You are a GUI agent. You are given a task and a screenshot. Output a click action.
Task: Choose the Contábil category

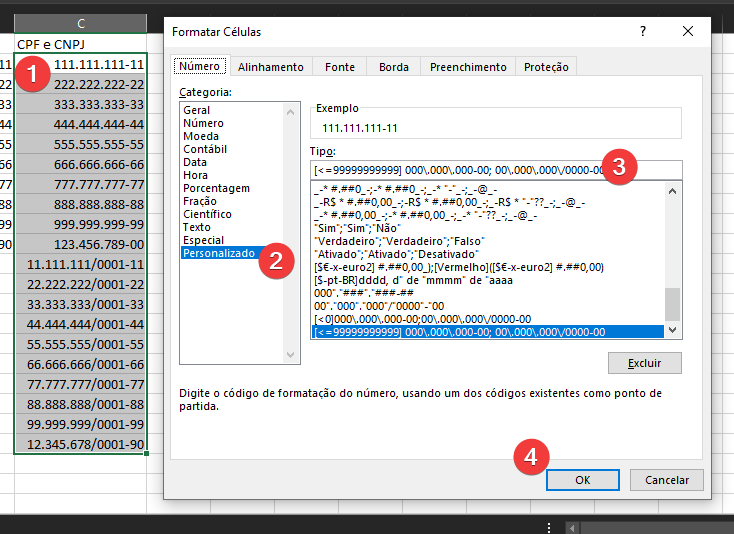point(232,149)
